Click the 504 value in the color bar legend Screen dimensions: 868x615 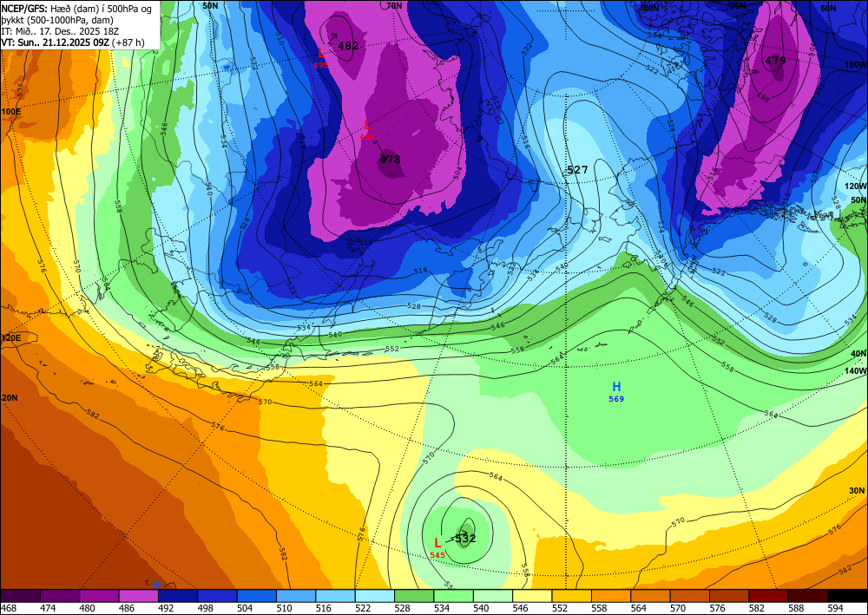[247, 609]
